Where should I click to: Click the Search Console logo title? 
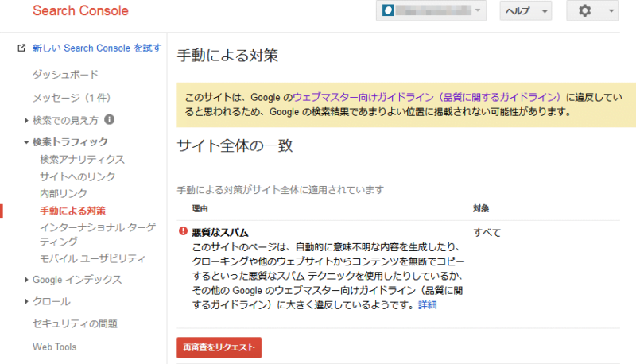[80, 11]
